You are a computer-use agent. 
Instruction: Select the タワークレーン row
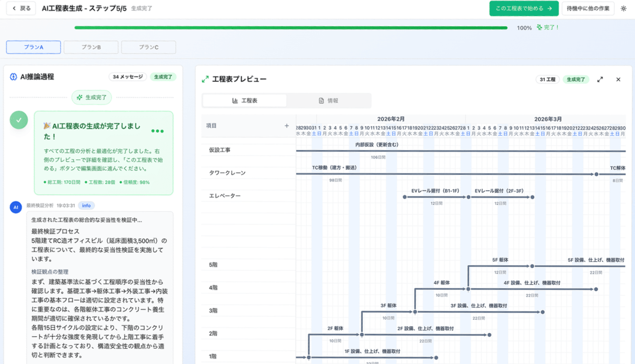pos(248,173)
